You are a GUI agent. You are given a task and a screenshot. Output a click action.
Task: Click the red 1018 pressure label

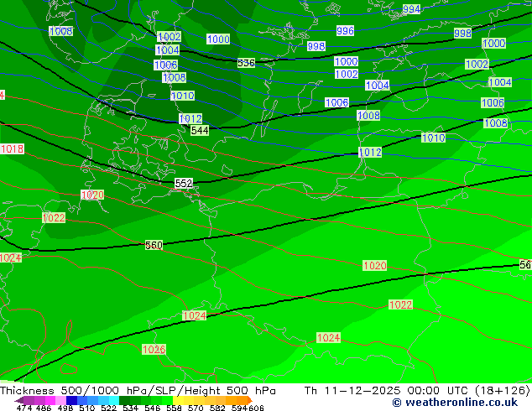[13, 148]
